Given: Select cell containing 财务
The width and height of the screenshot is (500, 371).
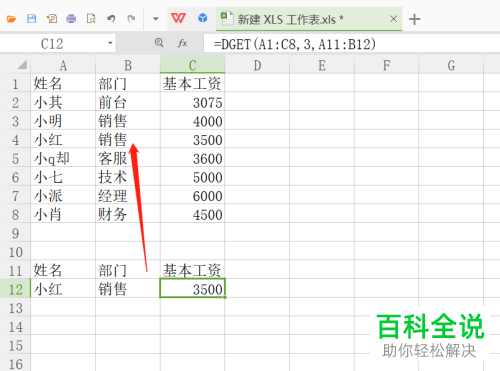Looking at the screenshot, I should (x=128, y=214).
